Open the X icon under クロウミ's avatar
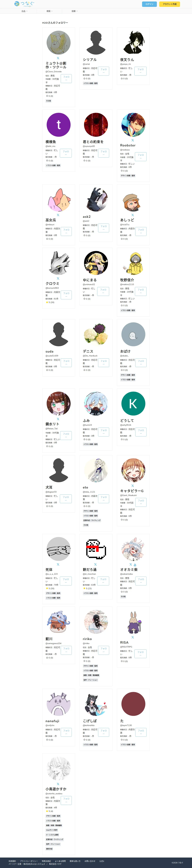Screen dimensions: 192x868 [x=58, y=278]
